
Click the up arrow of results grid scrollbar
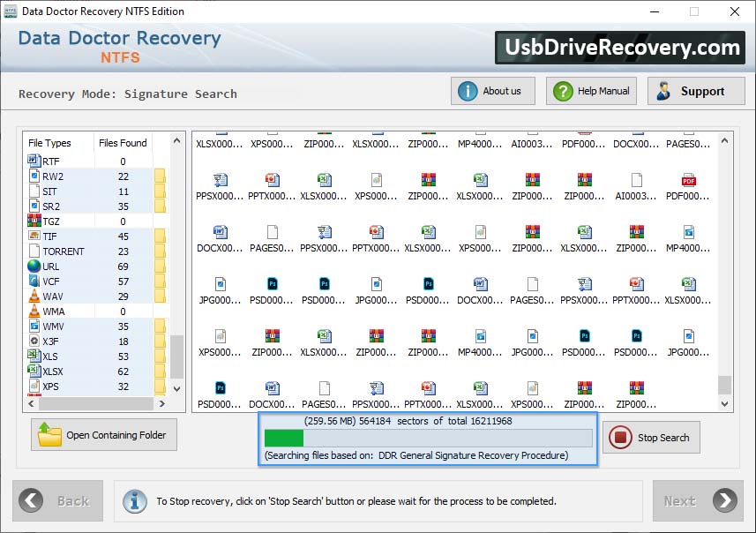tap(724, 141)
